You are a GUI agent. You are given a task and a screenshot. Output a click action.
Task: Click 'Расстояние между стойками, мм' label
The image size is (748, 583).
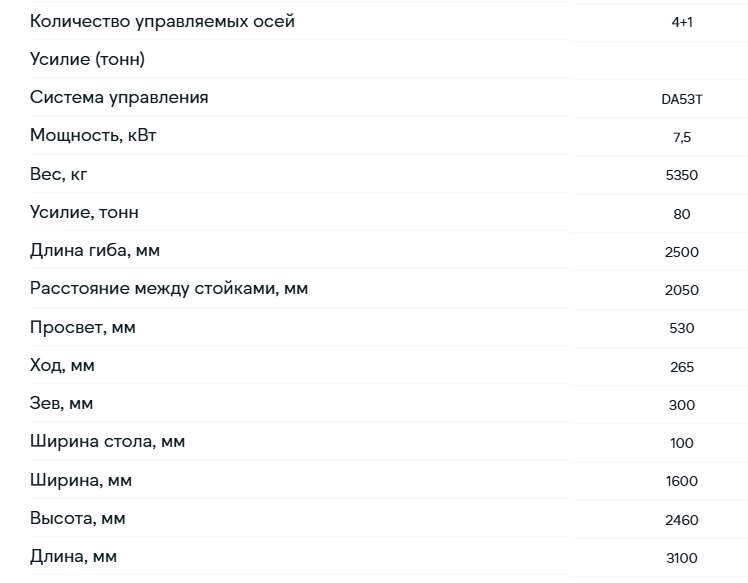coord(169,289)
